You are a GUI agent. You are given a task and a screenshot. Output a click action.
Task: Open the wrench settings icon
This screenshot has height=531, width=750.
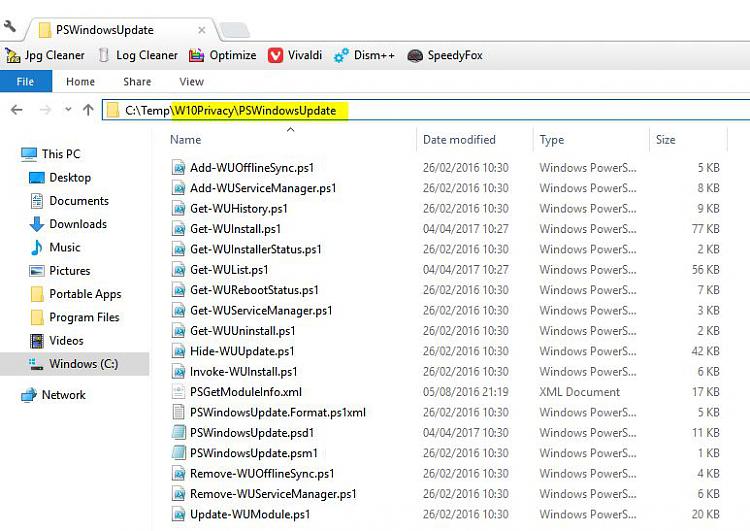10,26
